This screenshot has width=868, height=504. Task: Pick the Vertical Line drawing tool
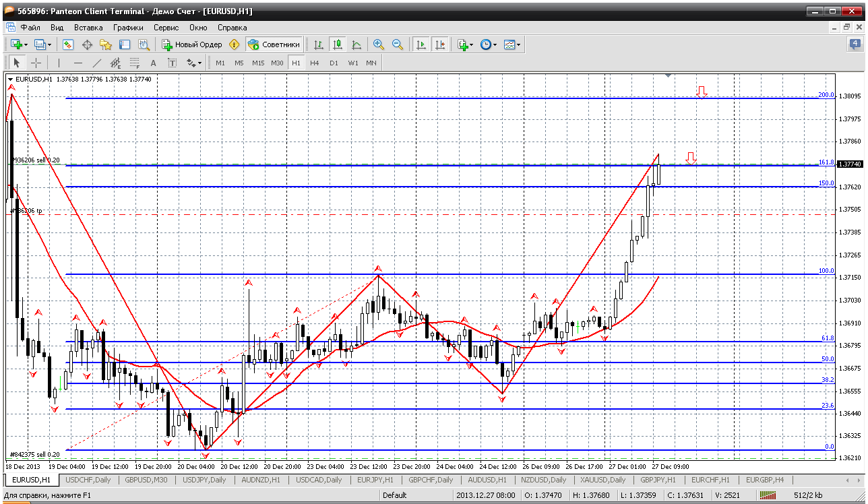click(59, 63)
